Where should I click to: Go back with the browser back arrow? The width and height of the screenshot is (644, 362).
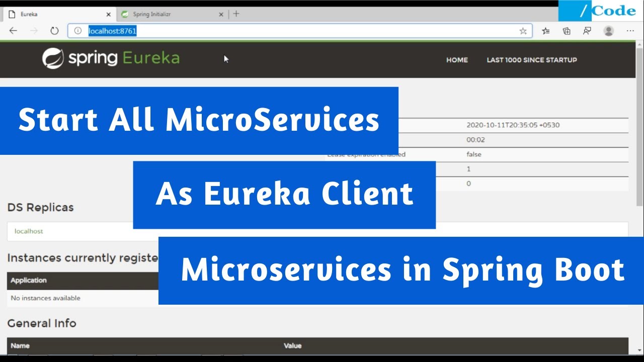click(13, 31)
